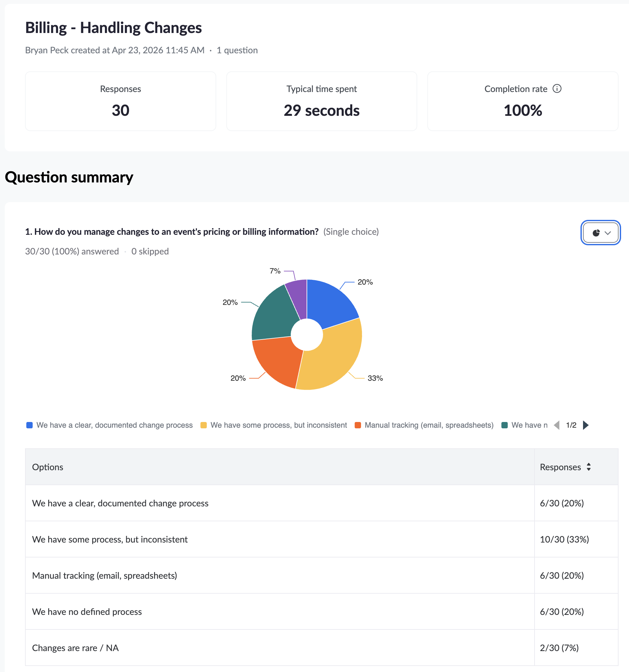Click the '1 question' text
Image resolution: width=629 pixels, height=672 pixels.
pyautogui.click(x=237, y=50)
